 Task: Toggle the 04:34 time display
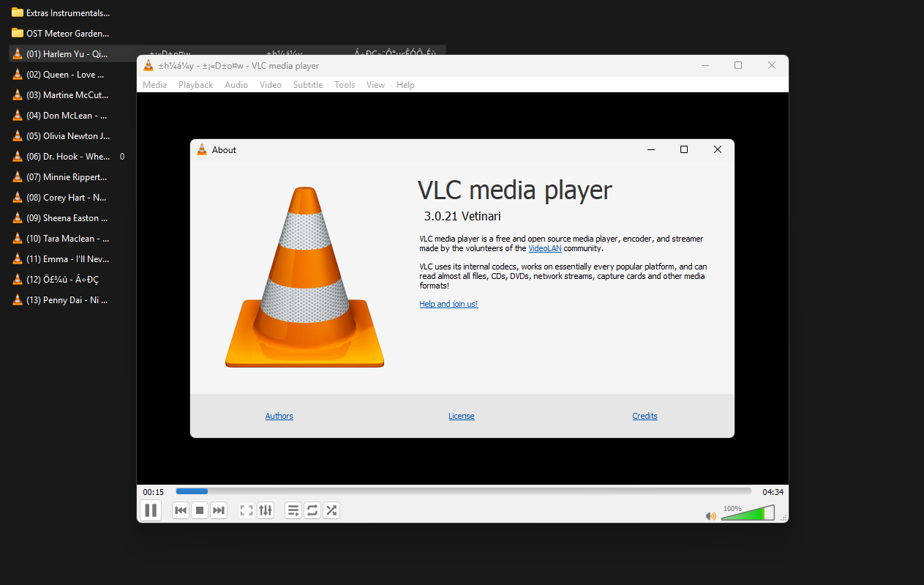pyautogui.click(x=773, y=492)
